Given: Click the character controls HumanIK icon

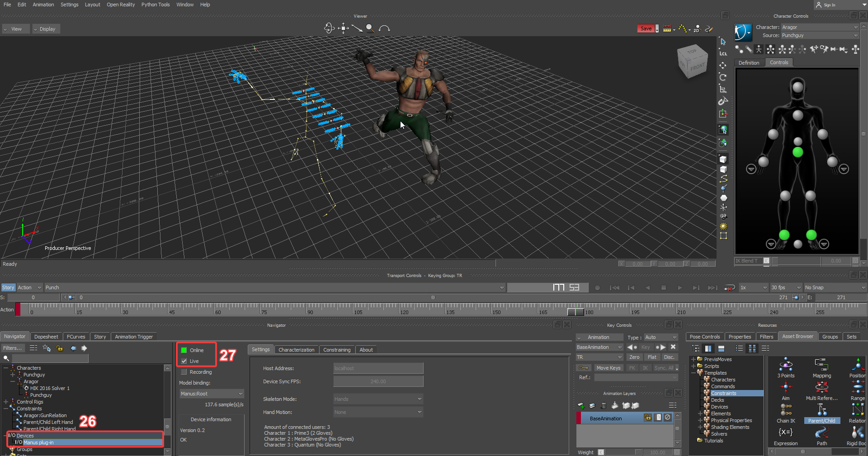Looking at the screenshot, I should [x=743, y=33].
